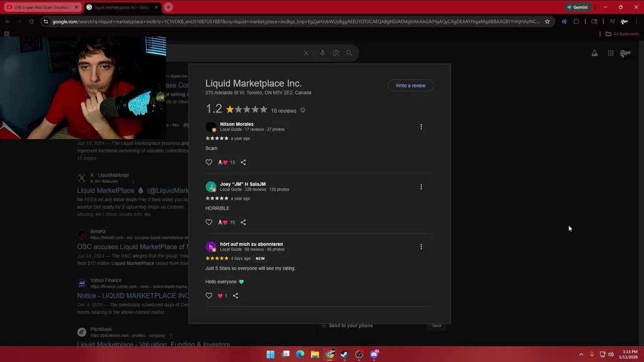Open File Explorer from the taskbar
The image size is (644, 362).
pyautogui.click(x=315, y=354)
